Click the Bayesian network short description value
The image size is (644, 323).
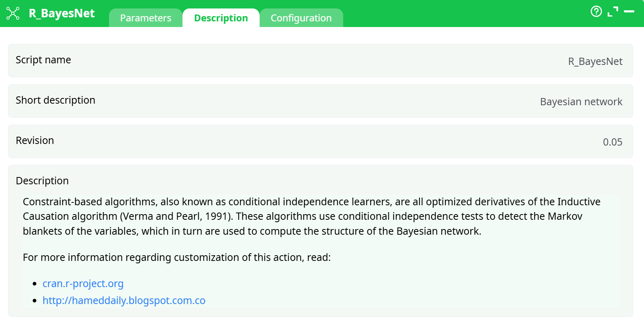pyautogui.click(x=581, y=101)
